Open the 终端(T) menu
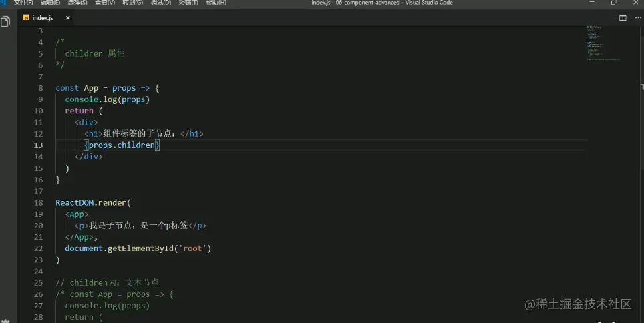Image resolution: width=644 pixels, height=323 pixels. (188, 3)
